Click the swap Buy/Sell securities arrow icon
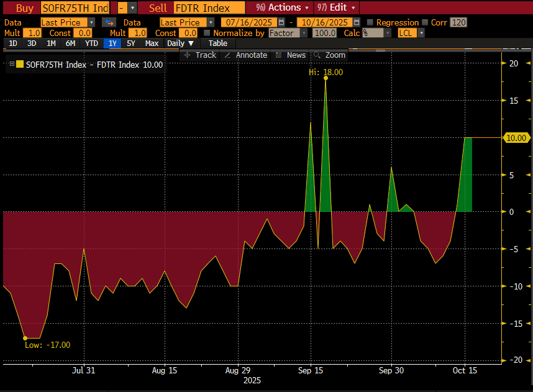Viewport: 533px width, 392px height. pyautogui.click(x=109, y=22)
